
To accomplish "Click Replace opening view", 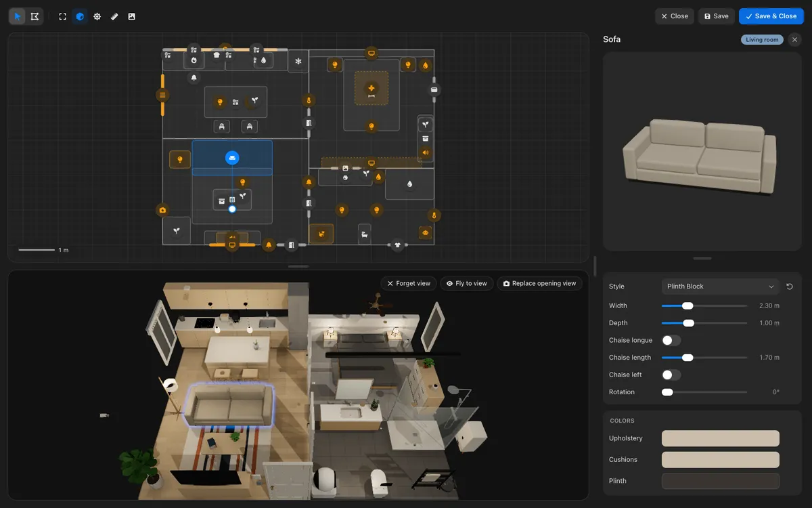I will [x=540, y=283].
